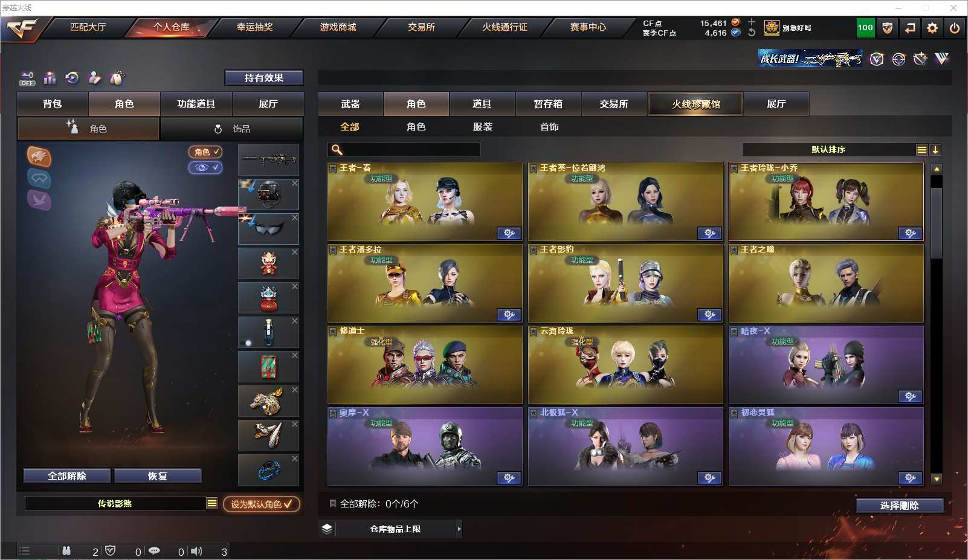Open the 传说影煞 character list dropdown
The image size is (968, 560).
pyautogui.click(x=212, y=503)
